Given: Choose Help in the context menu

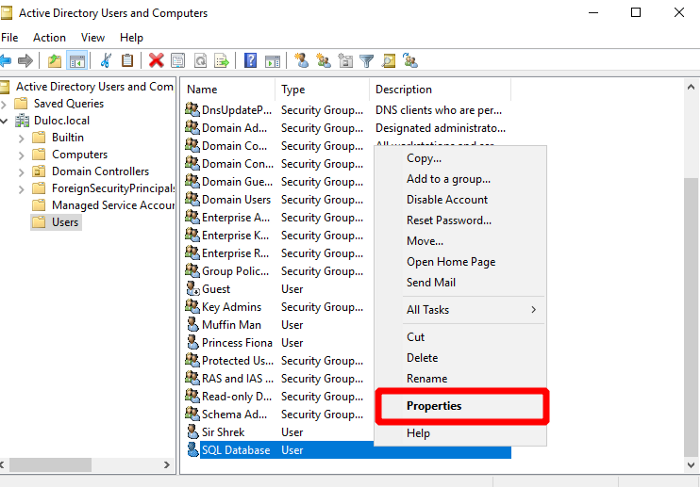Looking at the screenshot, I should tap(460, 433).
